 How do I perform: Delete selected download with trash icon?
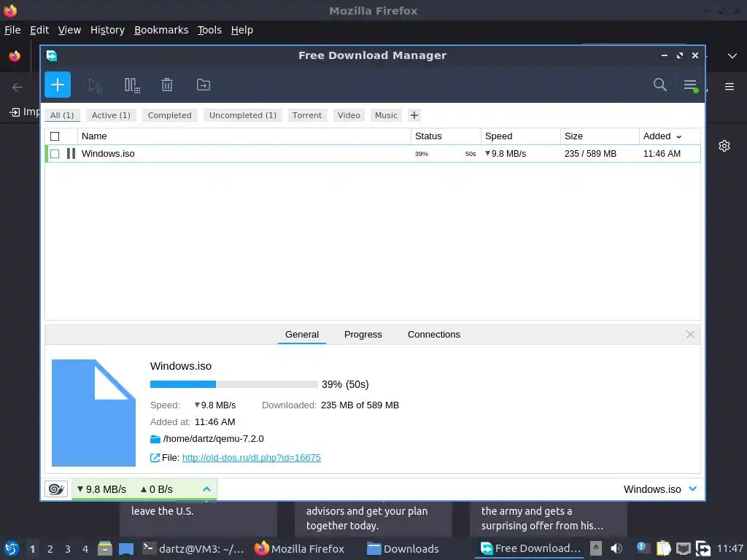click(x=167, y=85)
